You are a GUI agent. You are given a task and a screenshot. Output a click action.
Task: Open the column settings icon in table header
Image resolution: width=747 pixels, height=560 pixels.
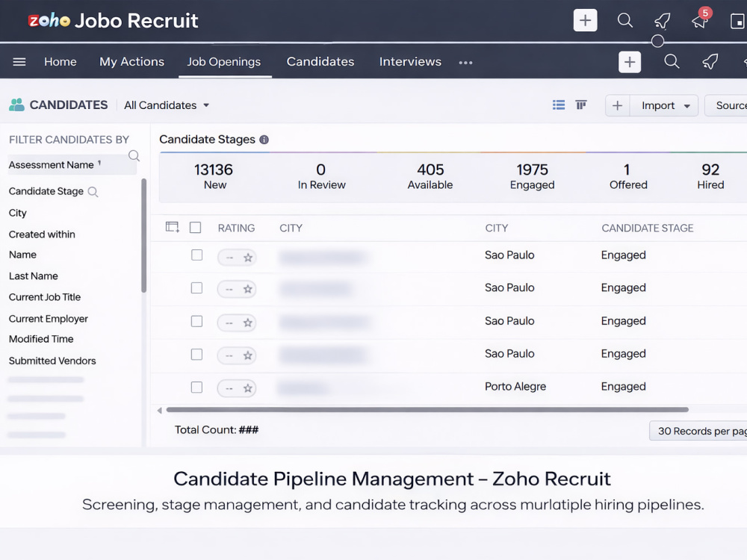click(x=172, y=227)
